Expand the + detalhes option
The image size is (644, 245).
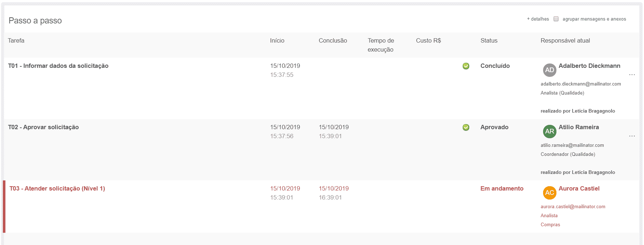[x=538, y=19]
